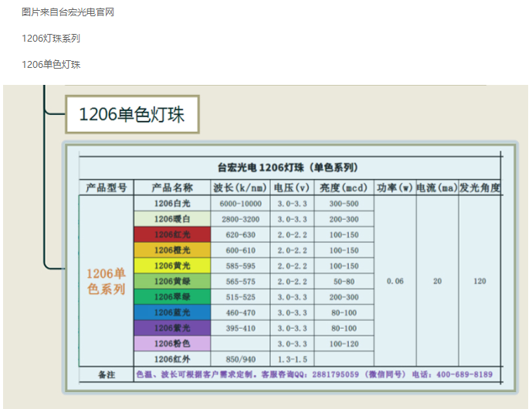Click brightness value 300-500
This screenshot has width=532, height=409.
344,204
